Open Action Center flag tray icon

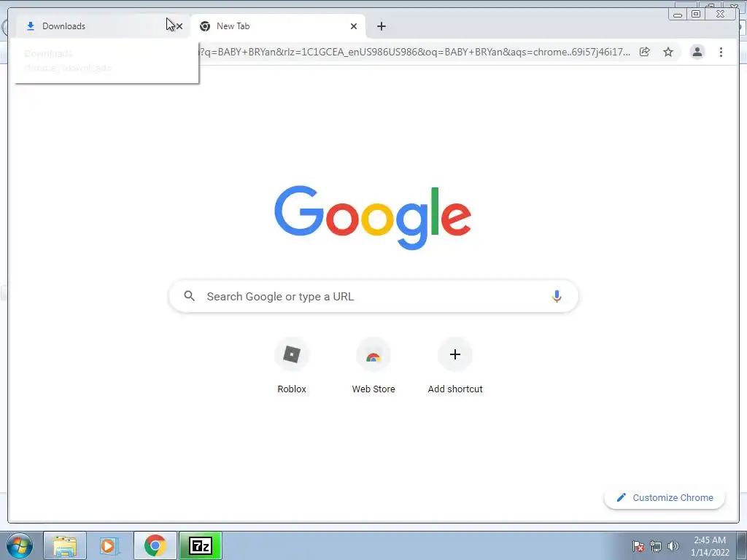638,546
